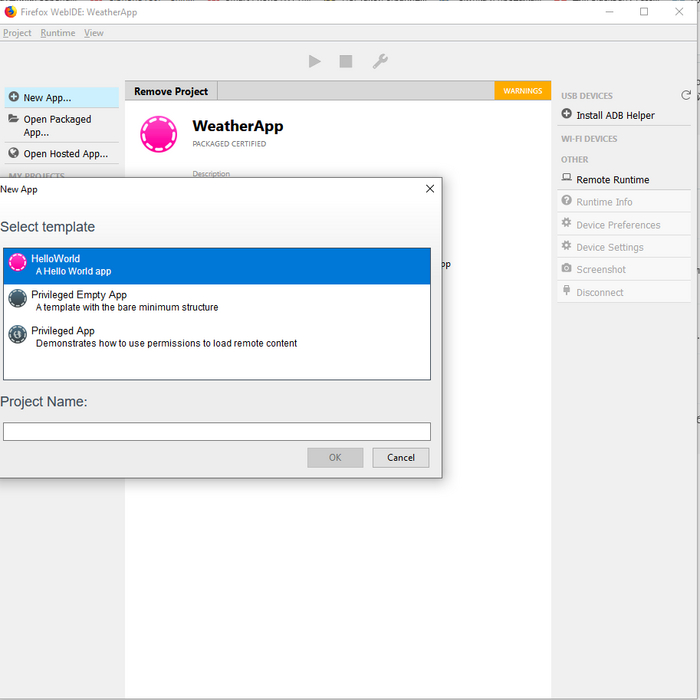700x700 pixels.
Task: Click the Project Name: label
Action: (44, 401)
